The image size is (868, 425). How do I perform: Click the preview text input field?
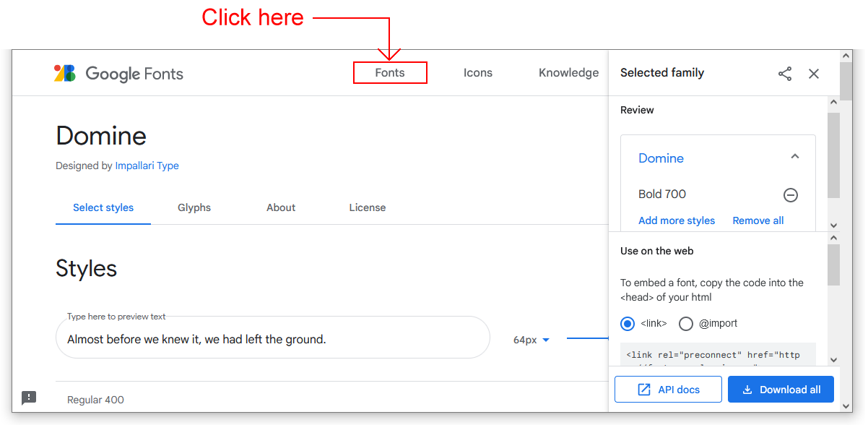point(273,338)
